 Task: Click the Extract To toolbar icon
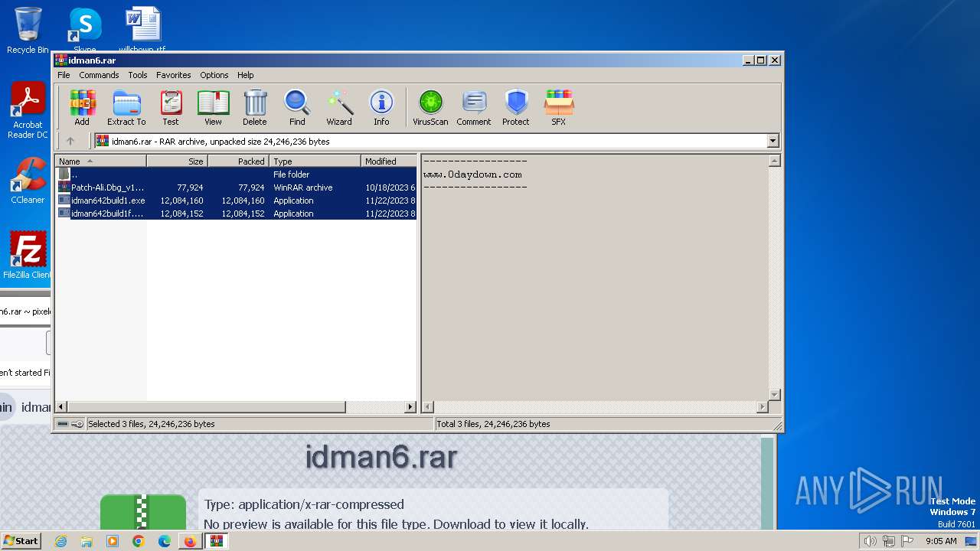point(126,108)
